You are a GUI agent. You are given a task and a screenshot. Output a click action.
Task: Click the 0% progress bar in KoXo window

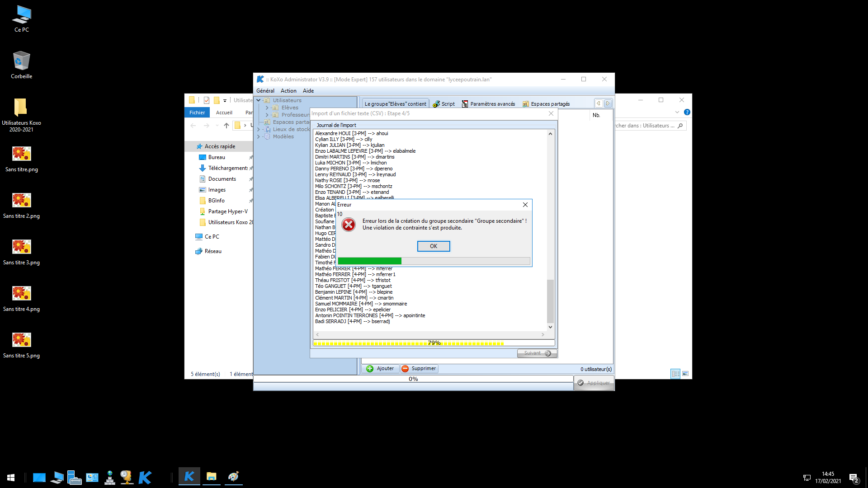[x=413, y=379]
